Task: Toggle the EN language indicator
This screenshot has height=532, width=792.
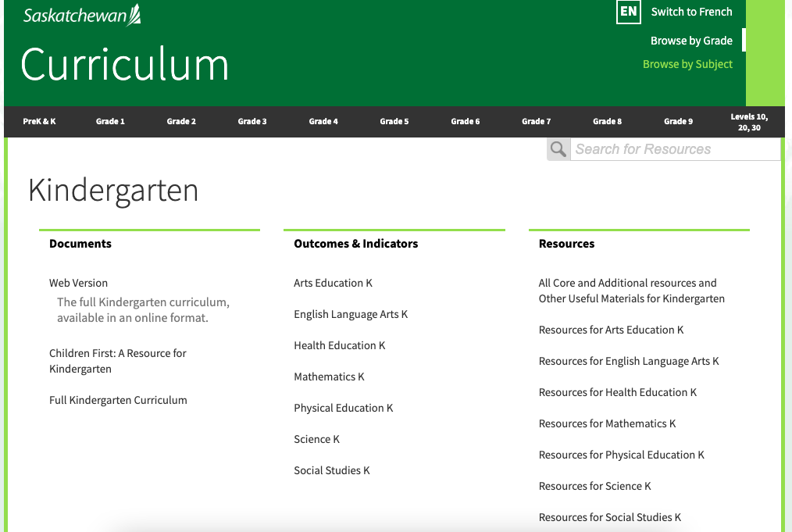Action: click(628, 12)
